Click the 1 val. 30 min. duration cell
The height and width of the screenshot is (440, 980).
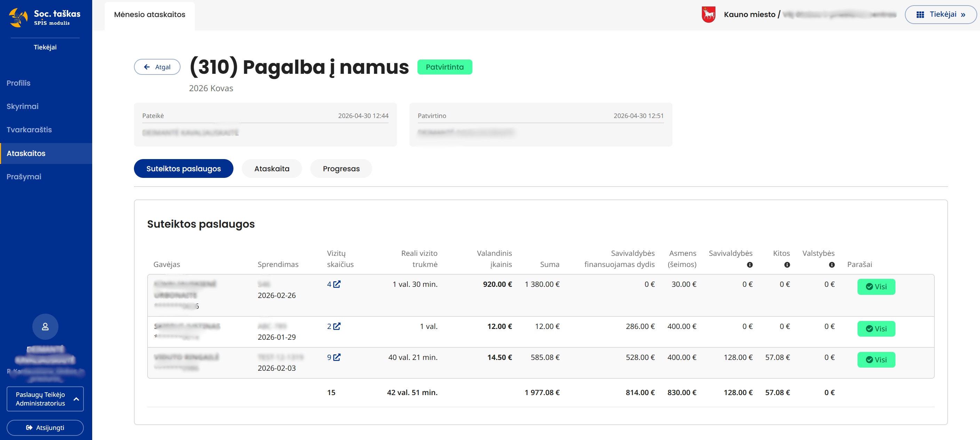click(415, 284)
